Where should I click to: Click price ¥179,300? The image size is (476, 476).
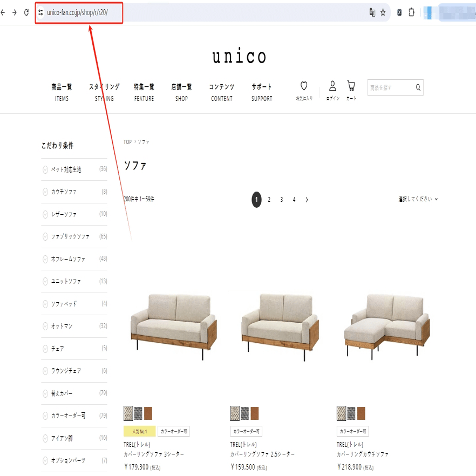pos(137,467)
